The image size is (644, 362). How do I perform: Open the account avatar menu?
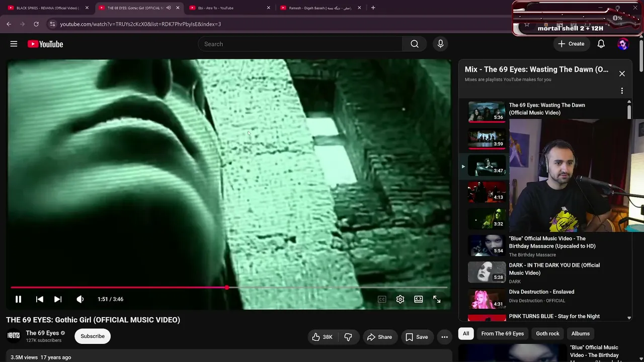(623, 44)
